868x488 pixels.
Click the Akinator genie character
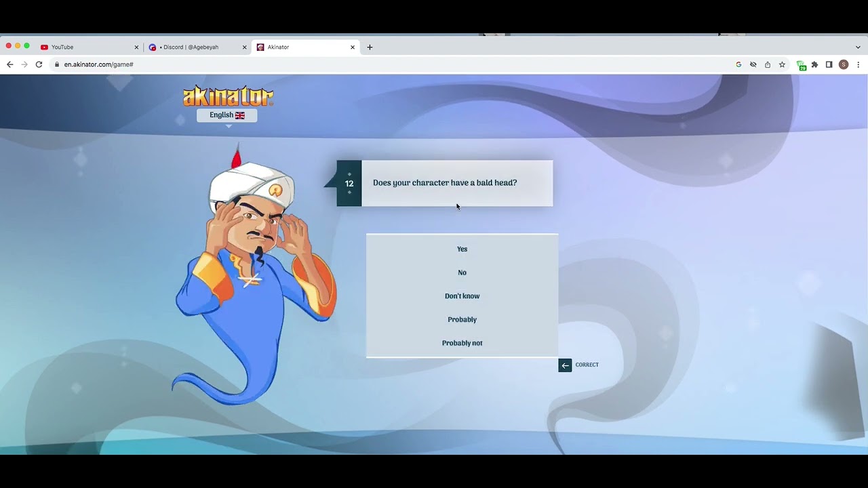[x=253, y=274]
